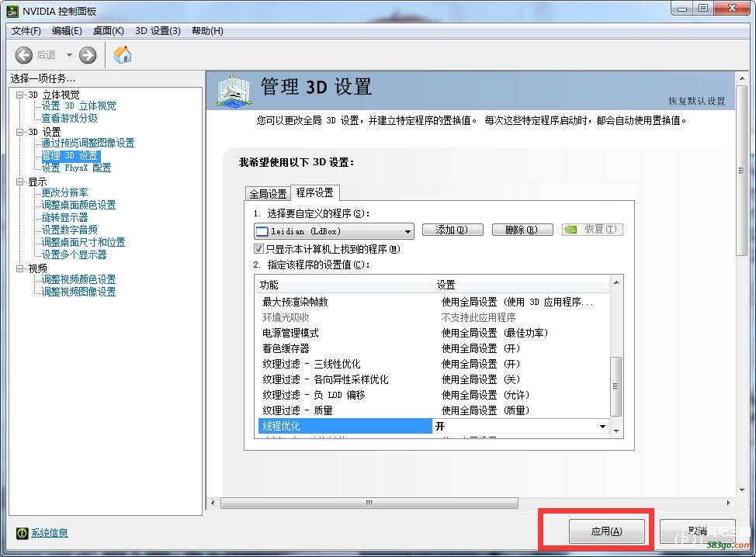This screenshot has height=557, width=756.
Task: Click the main panel scroll down arrow
Action: (741, 490)
